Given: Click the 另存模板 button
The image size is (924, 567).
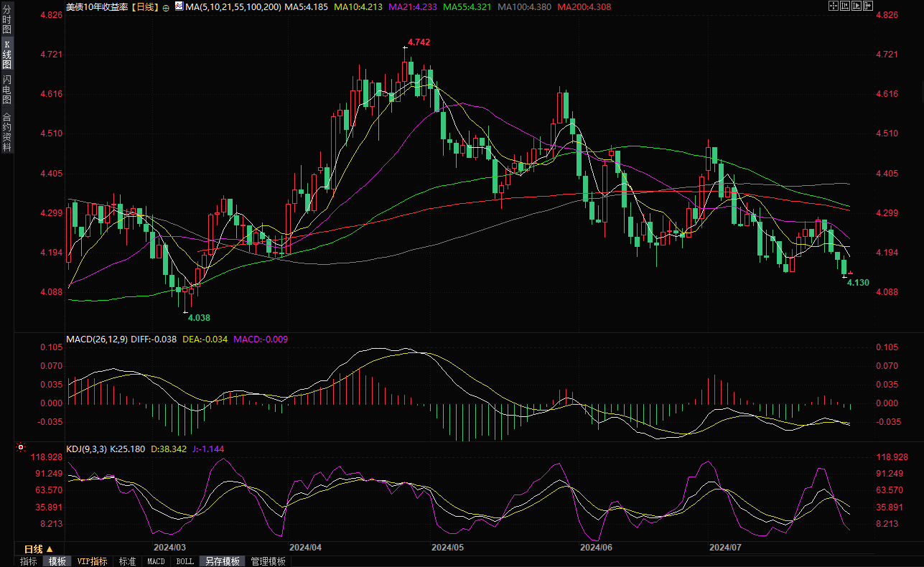Looking at the screenshot, I should (222, 561).
